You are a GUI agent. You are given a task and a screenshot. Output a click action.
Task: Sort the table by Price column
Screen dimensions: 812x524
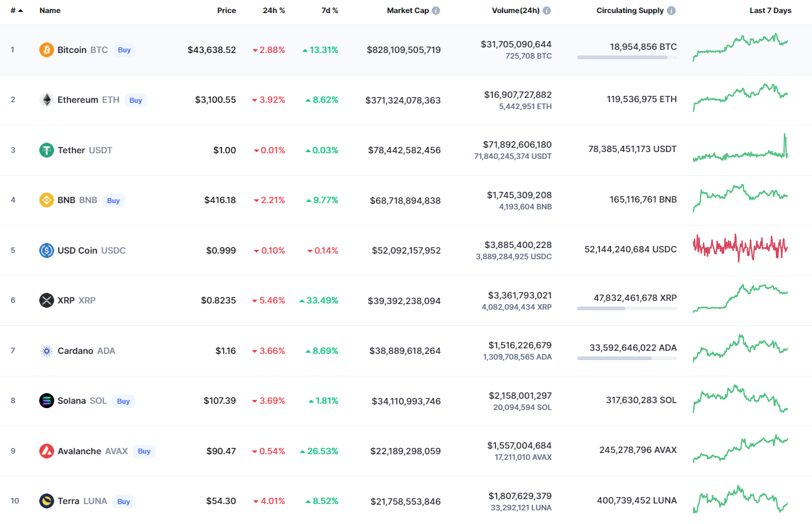226,11
